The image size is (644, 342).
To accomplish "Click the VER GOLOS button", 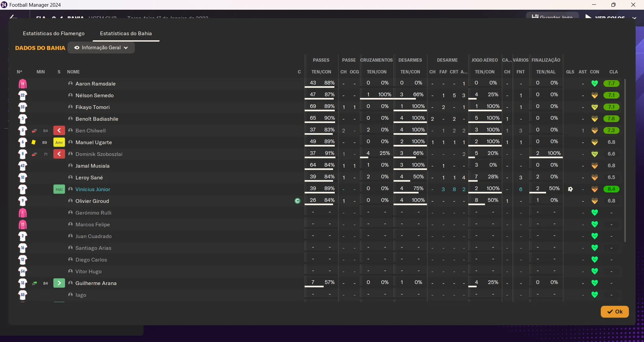I will 605,17.
